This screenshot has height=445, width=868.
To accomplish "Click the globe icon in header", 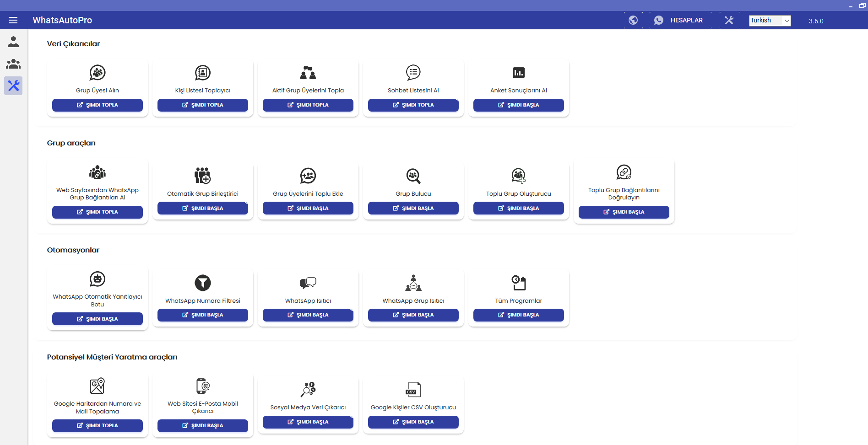I will 633,20.
